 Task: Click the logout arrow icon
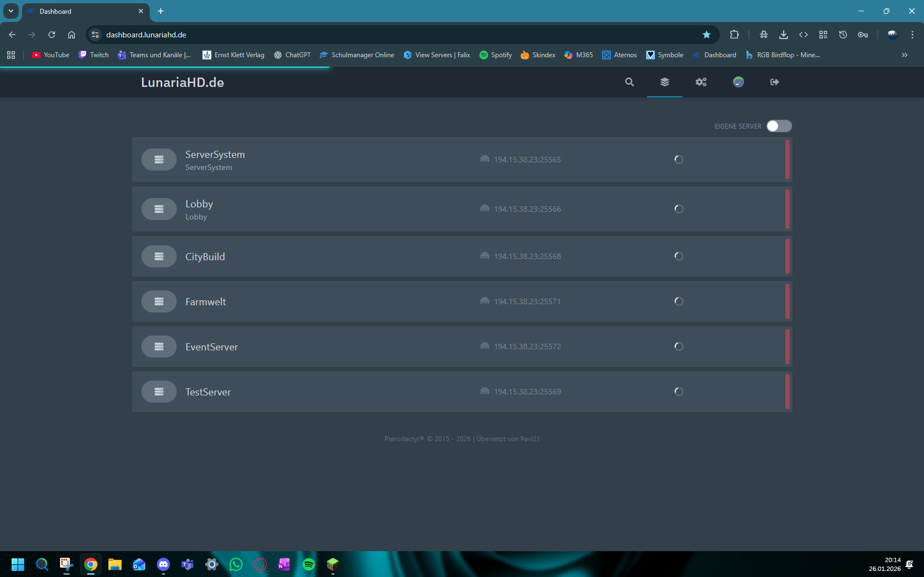click(774, 82)
